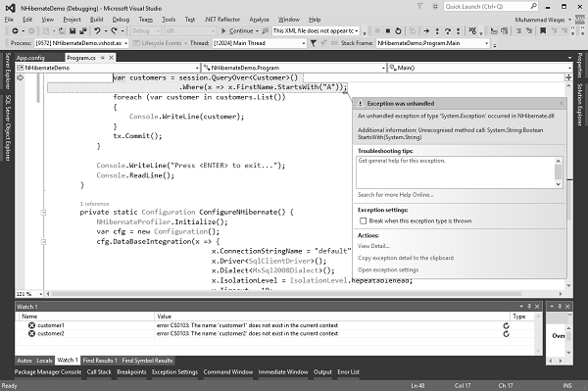Open the NHibernateDemo project scope dropdown

197,68
